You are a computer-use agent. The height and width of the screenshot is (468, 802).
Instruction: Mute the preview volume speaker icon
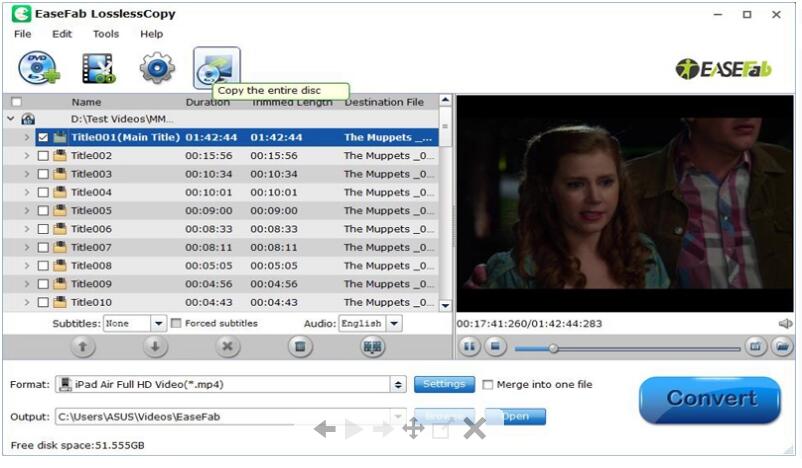click(785, 323)
